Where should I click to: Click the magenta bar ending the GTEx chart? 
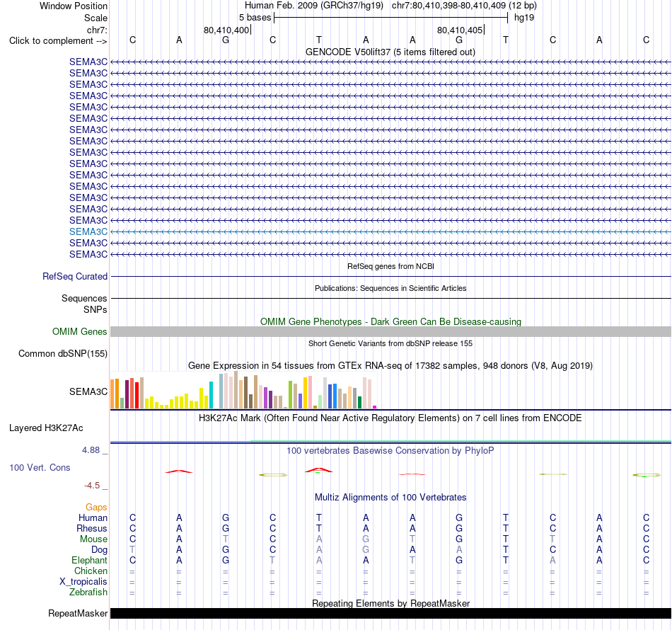pos(375,407)
